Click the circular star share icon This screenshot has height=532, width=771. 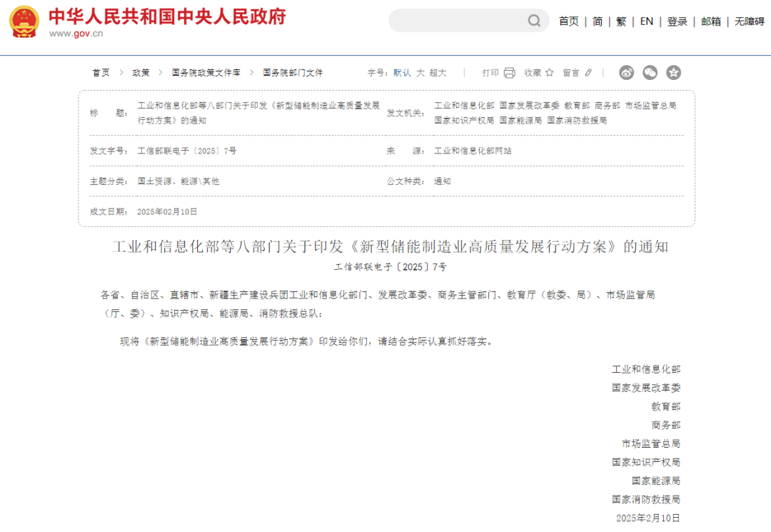[673, 72]
